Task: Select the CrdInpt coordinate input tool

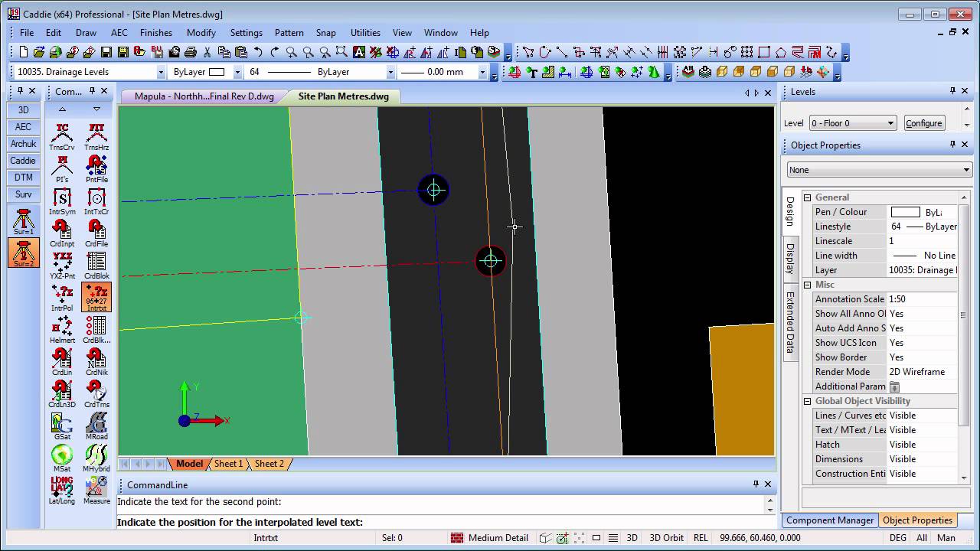Action: pos(62,233)
